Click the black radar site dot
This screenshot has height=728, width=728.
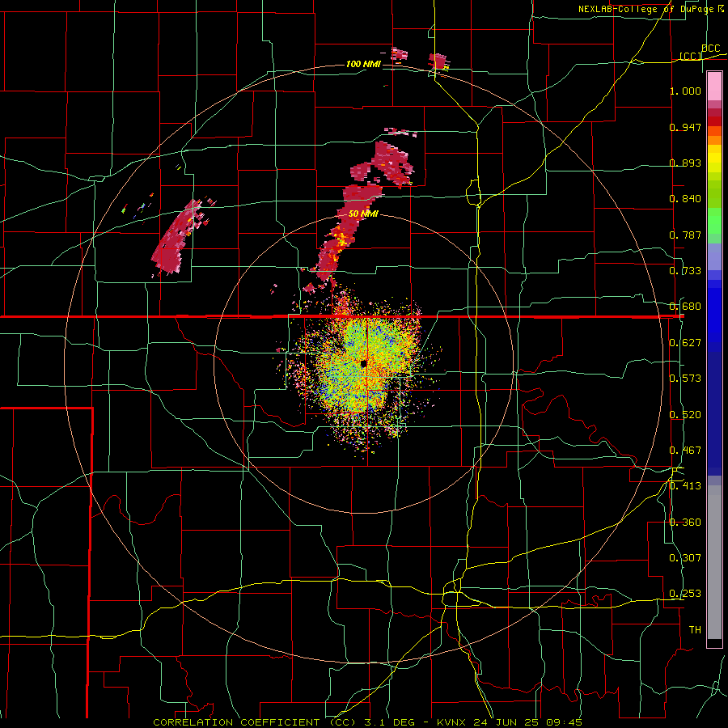[363, 363]
